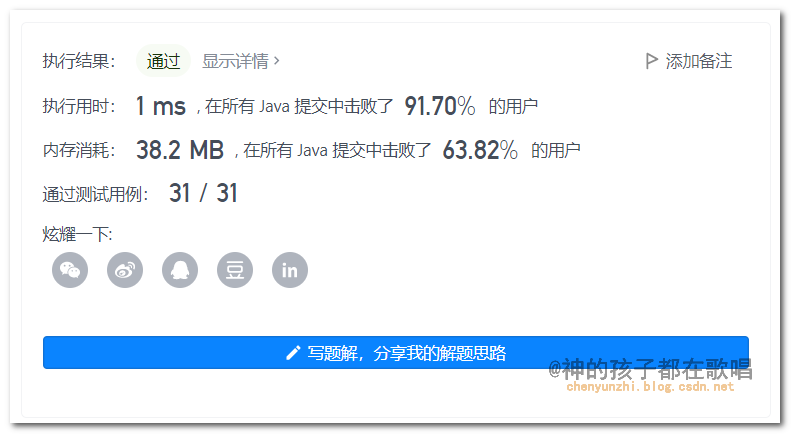Screen dimensions: 791x434
Task: Select the 63.82% memory percentile
Action: click(x=480, y=150)
